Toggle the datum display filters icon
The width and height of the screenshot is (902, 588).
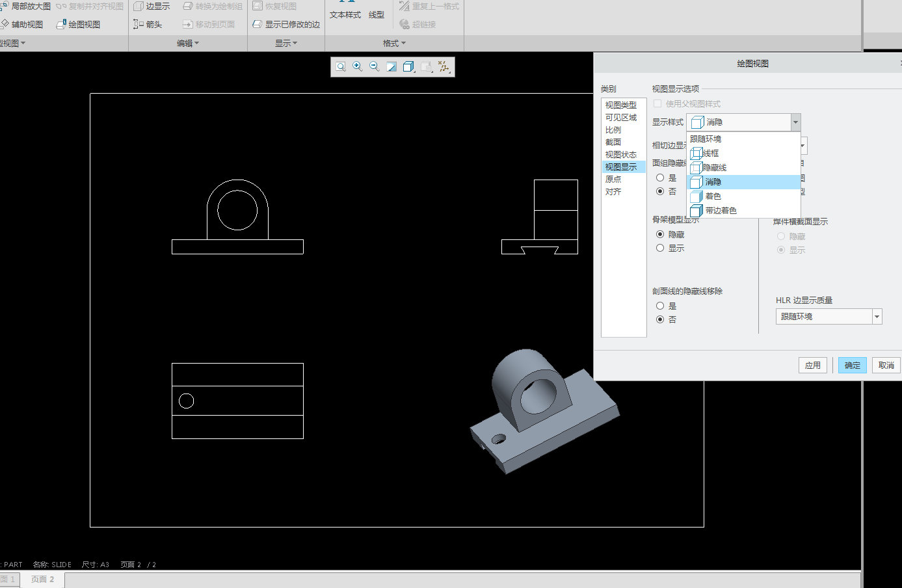444,67
